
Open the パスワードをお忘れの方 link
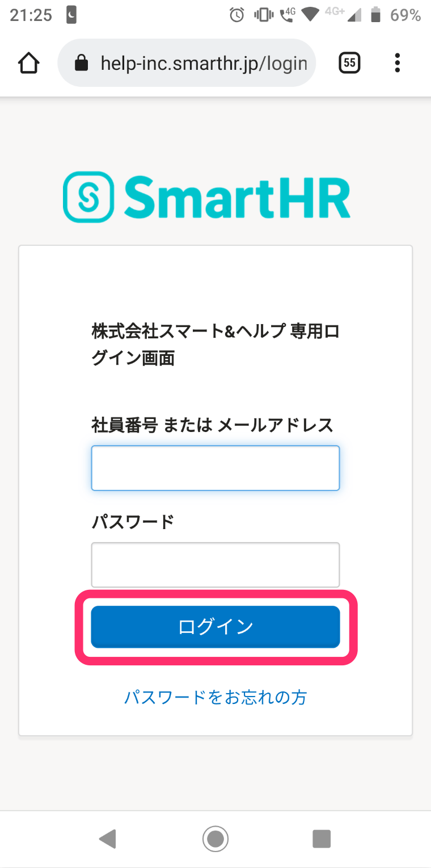(x=216, y=697)
